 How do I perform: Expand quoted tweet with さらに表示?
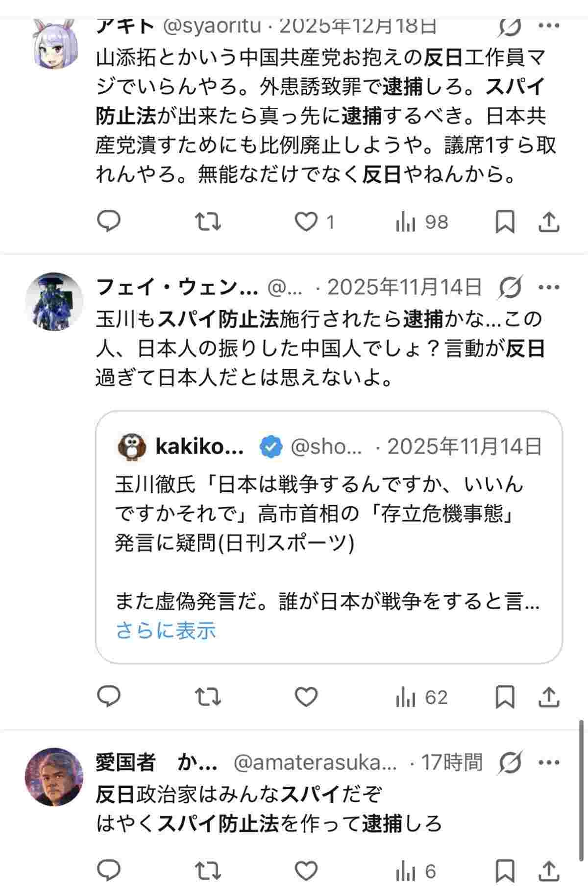166,631
